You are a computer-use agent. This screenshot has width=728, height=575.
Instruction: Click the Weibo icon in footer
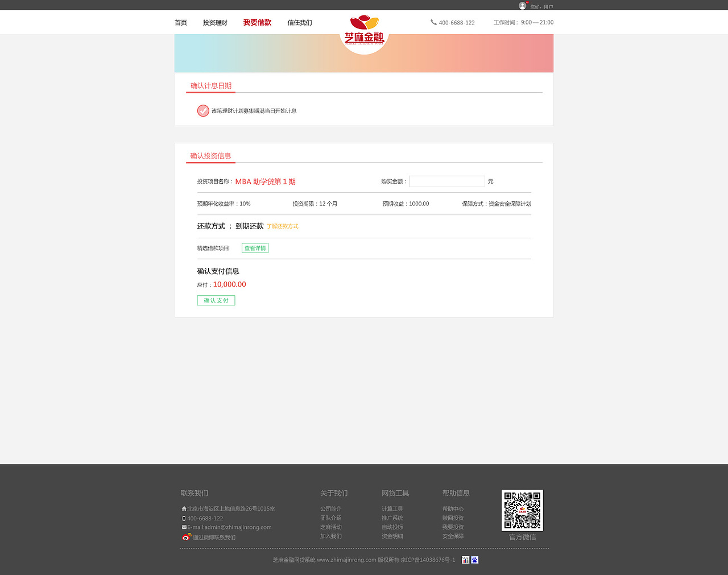click(186, 537)
